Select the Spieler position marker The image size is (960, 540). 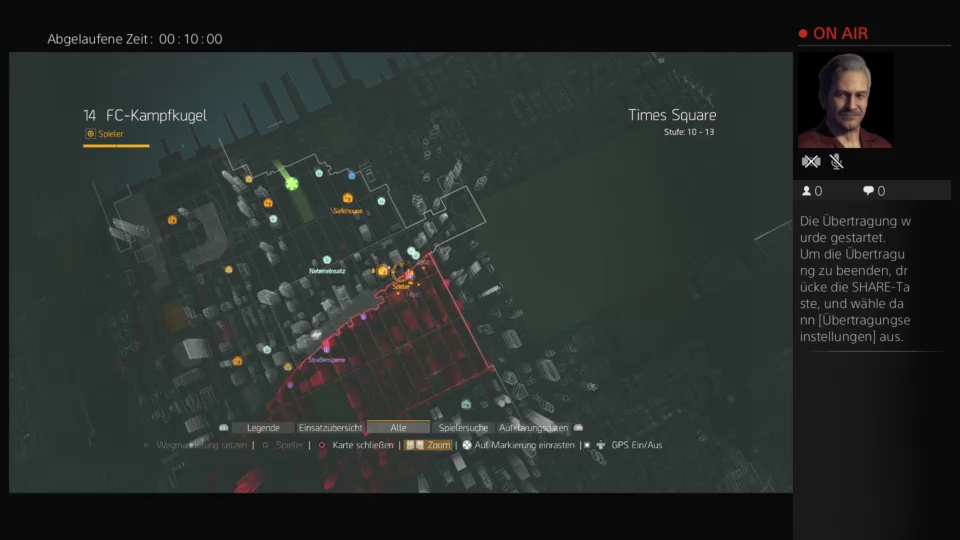(x=401, y=273)
